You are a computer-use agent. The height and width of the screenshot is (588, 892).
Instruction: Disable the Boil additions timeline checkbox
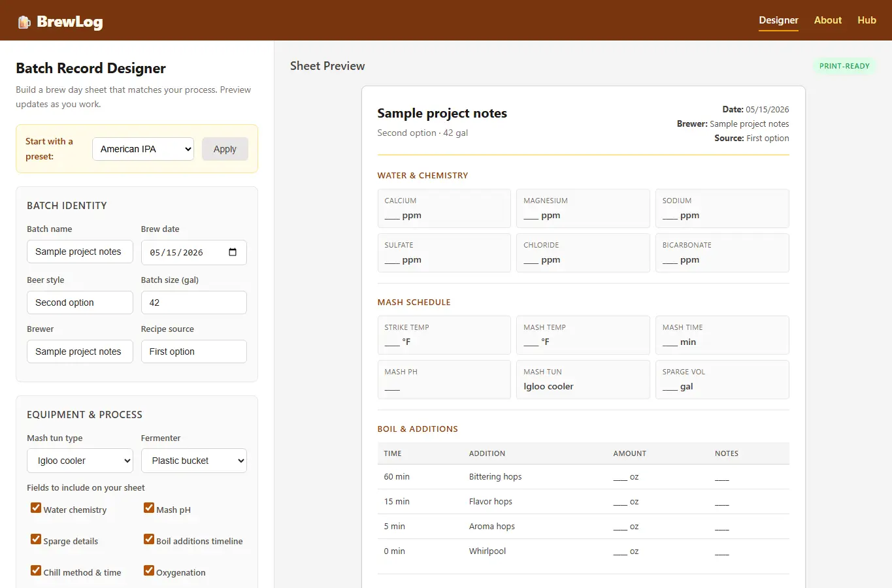[x=149, y=539]
